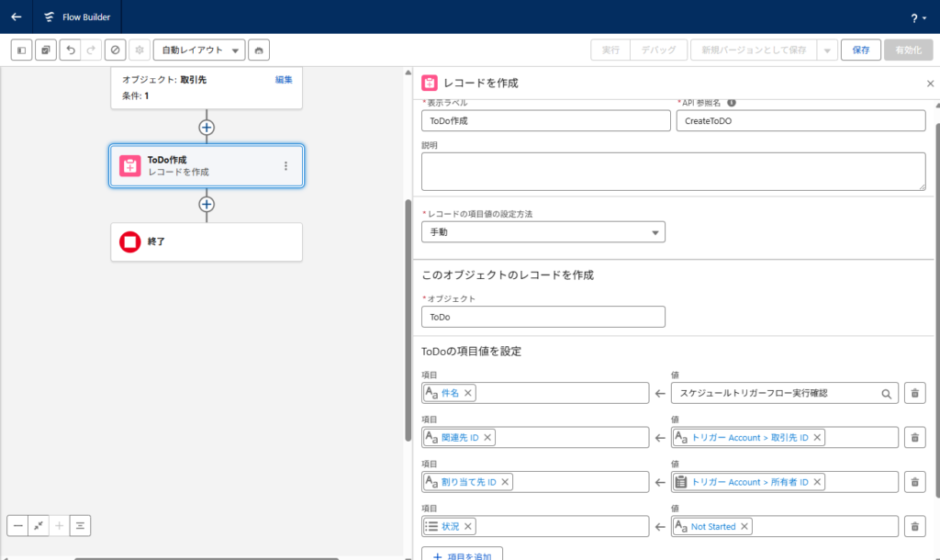This screenshot has height=560, width=940.
Task: Click the 有効化 activate button
Action: pos(908,50)
